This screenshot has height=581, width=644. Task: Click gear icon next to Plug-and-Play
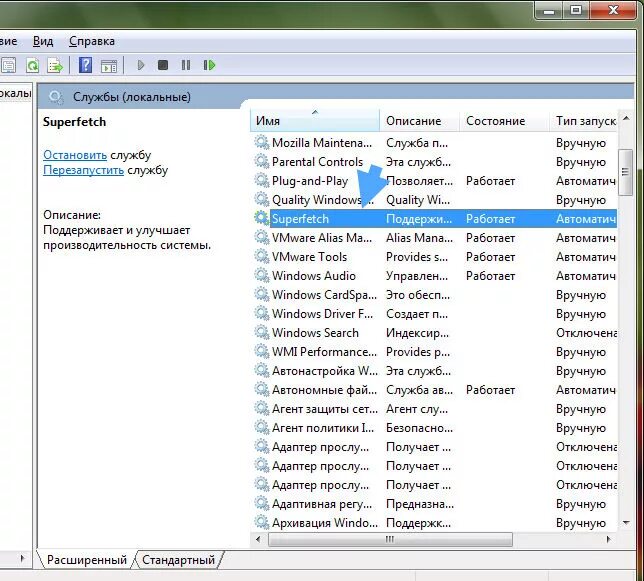coord(261,180)
